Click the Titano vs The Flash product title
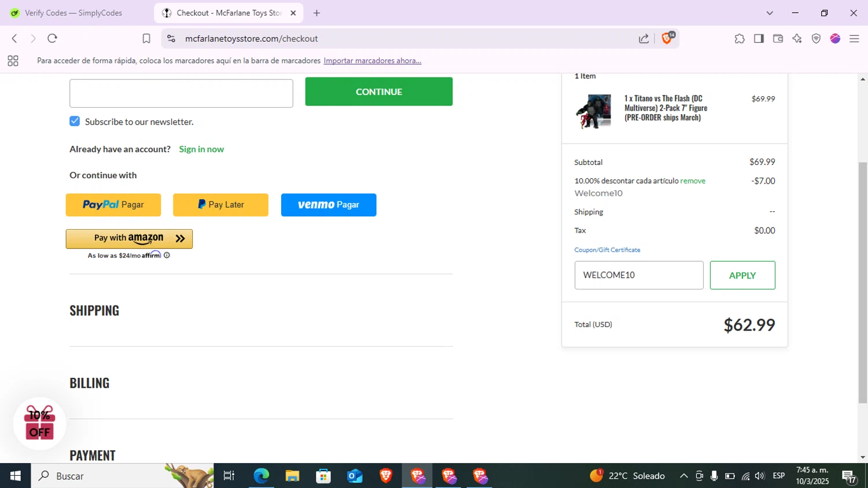Image resolution: width=868 pixels, height=488 pixels. [x=665, y=108]
